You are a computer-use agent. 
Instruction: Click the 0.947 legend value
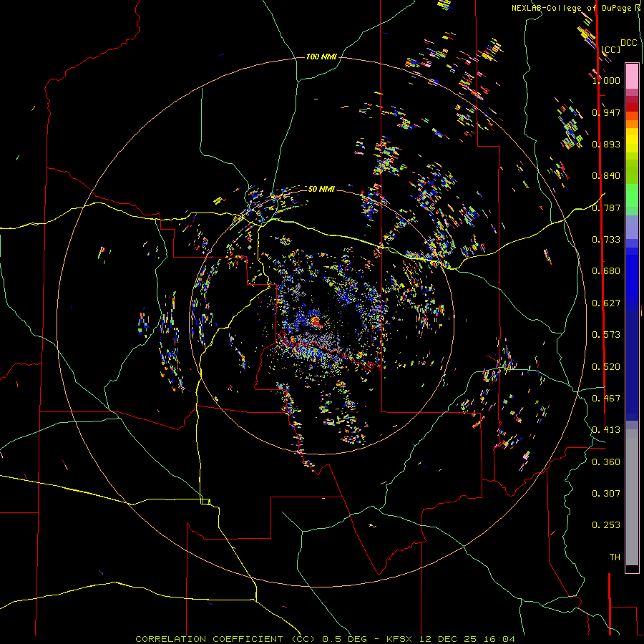606,112
